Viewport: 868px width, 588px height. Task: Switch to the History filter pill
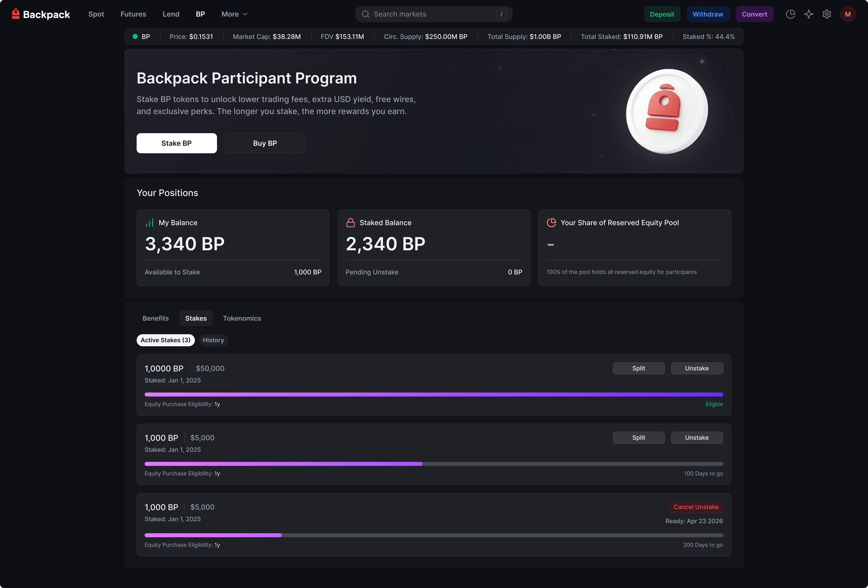213,340
